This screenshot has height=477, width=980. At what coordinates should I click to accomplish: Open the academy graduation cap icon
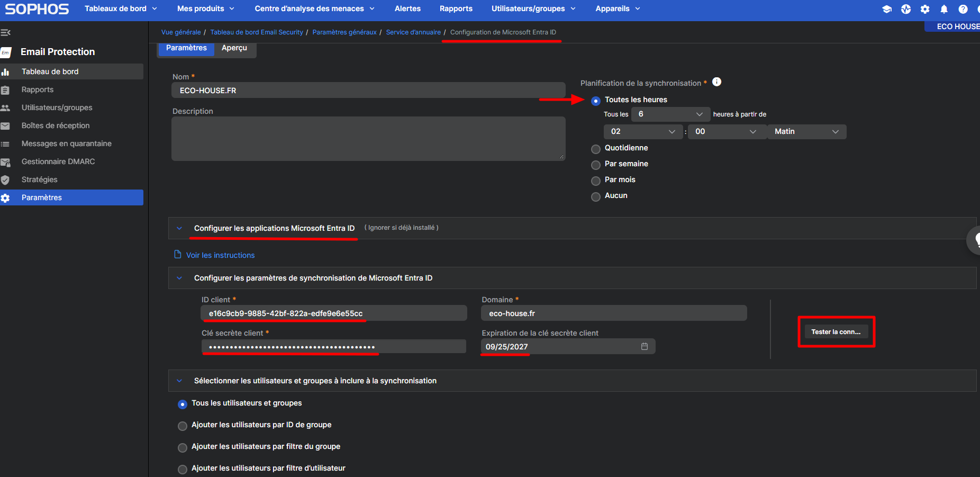click(x=887, y=9)
